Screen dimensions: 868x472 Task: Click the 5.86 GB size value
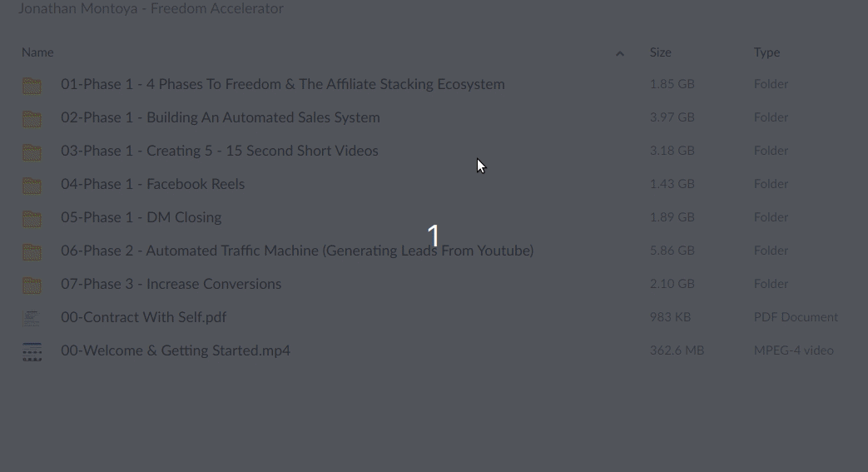(x=672, y=251)
